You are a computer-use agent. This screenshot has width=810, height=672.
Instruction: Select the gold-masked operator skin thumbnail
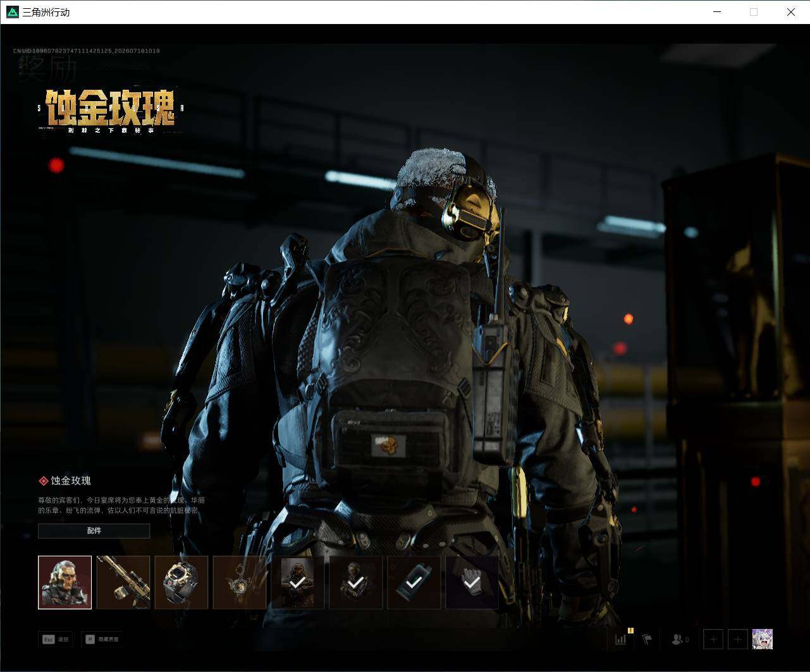64,582
